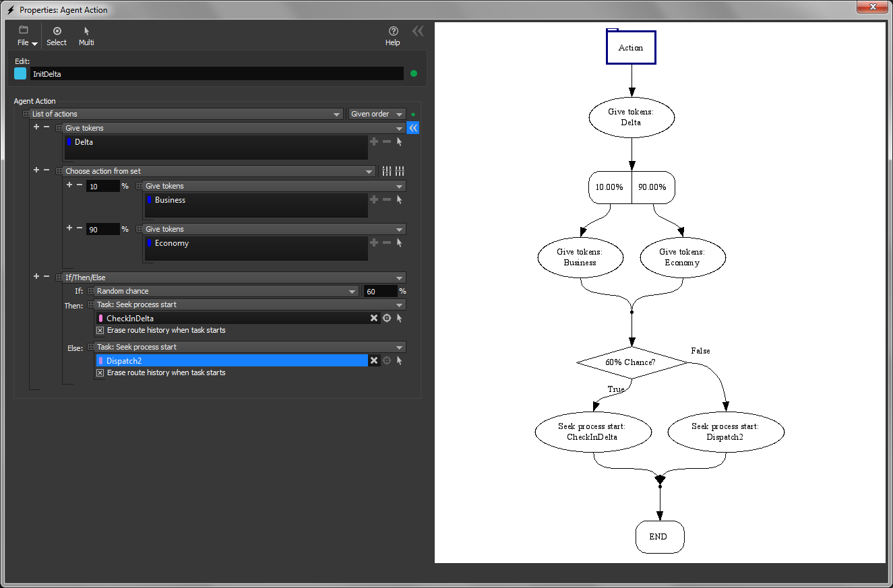Clear the CheckInDelta process with X icon
Screen dimensions: 893x588
click(374, 319)
